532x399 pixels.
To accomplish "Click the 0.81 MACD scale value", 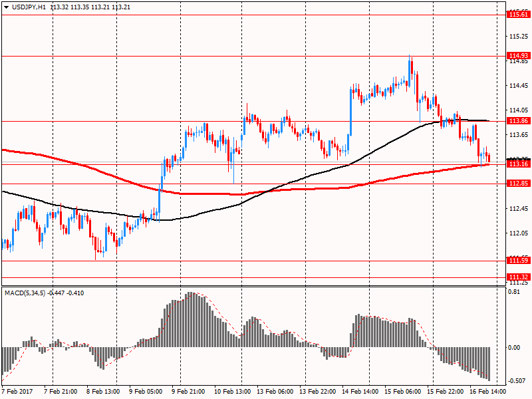I will click(514, 292).
